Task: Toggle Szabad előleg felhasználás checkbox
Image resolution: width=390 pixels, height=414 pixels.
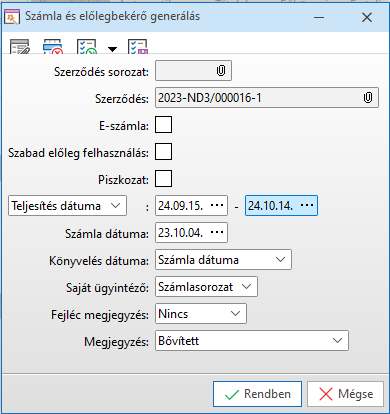Action: [x=163, y=152]
